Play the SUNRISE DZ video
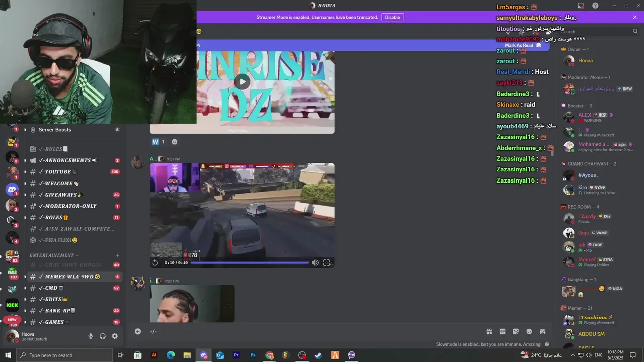The height and width of the screenshot is (362, 644). click(x=242, y=81)
